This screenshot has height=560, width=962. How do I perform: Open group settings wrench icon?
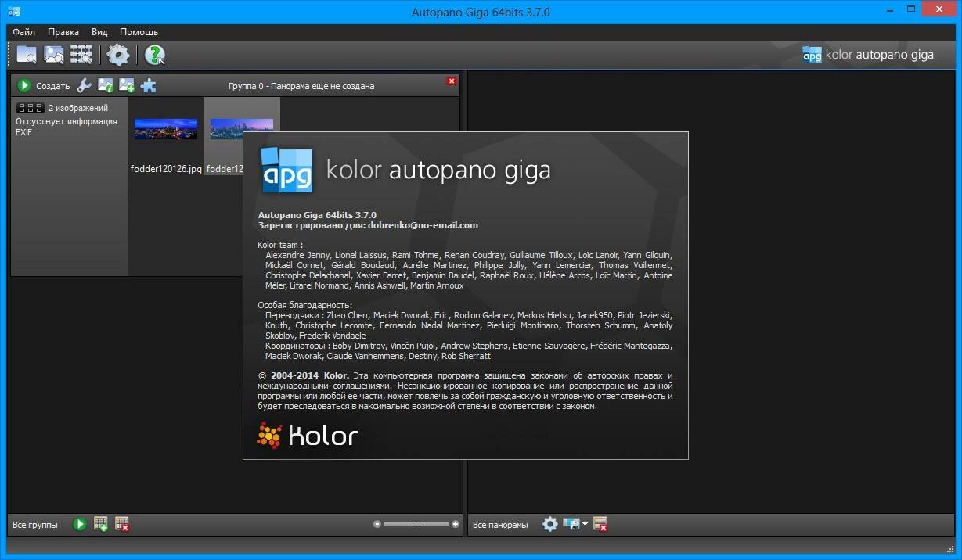pyautogui.click(x=84, y=85)
